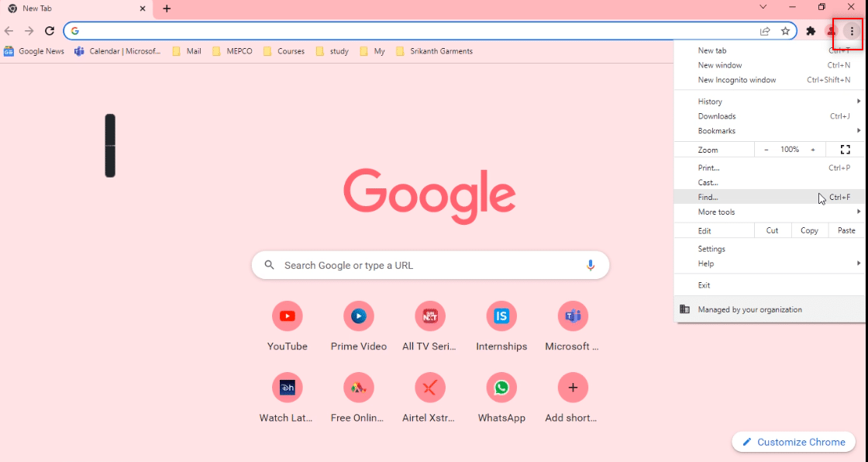Click Managed by your organization
Screen dimensions: 868x462
click(770, 309)
